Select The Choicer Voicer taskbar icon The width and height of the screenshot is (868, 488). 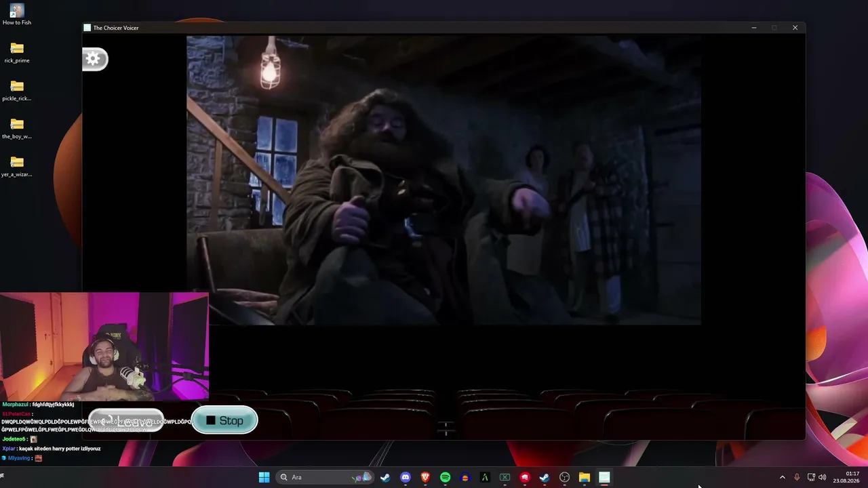tap(604, 477)
